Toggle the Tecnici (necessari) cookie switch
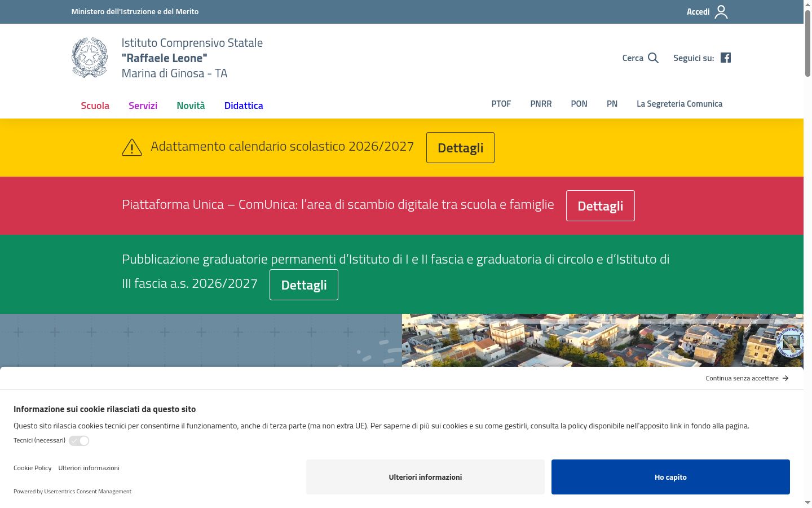Screen dimensions: 812x508 click(79, 441)
